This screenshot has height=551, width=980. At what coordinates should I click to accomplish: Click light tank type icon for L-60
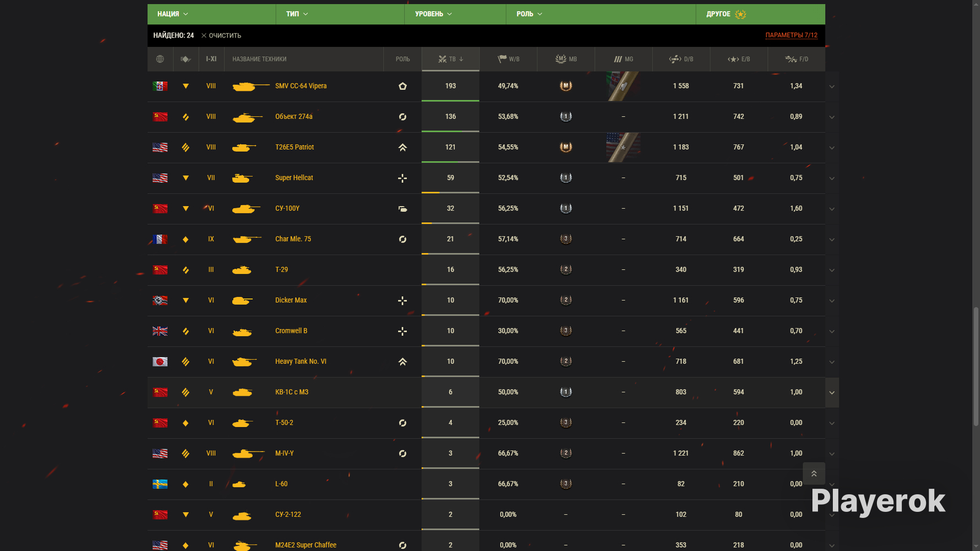186,484
